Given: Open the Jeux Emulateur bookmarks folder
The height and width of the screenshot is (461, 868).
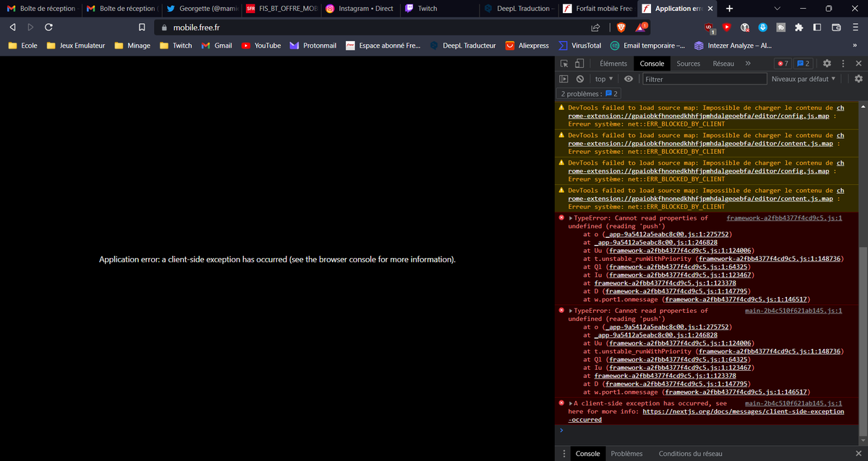Looking at the screenshot, I should coord(76,46).
